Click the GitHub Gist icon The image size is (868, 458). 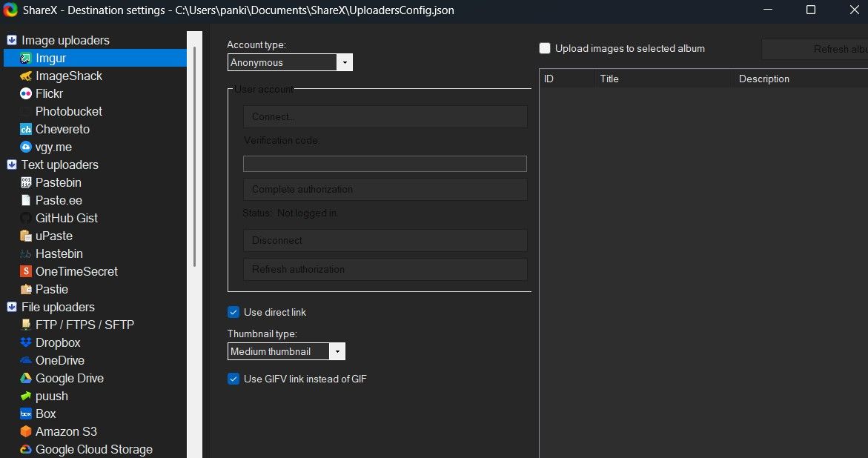(x=25, y=218)
